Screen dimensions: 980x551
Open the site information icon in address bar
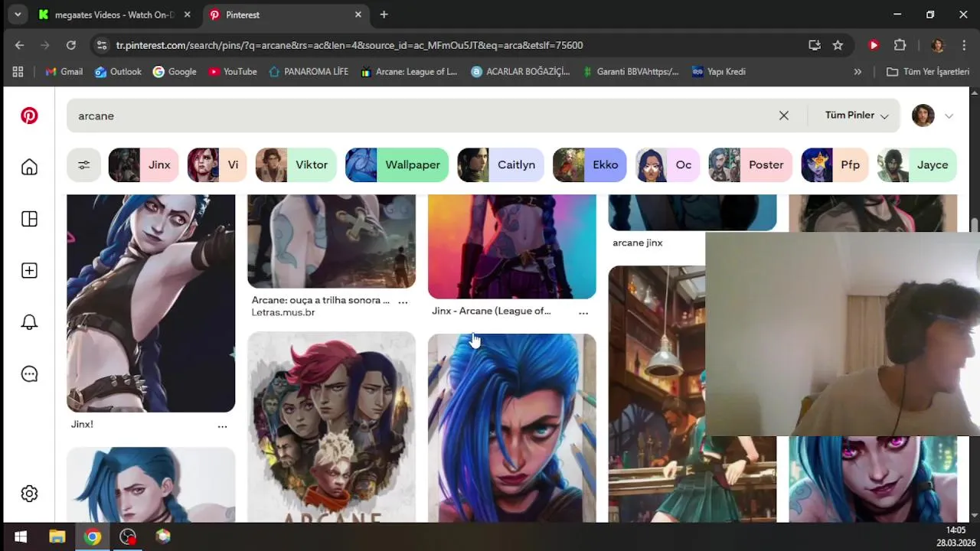click(101, 45)
